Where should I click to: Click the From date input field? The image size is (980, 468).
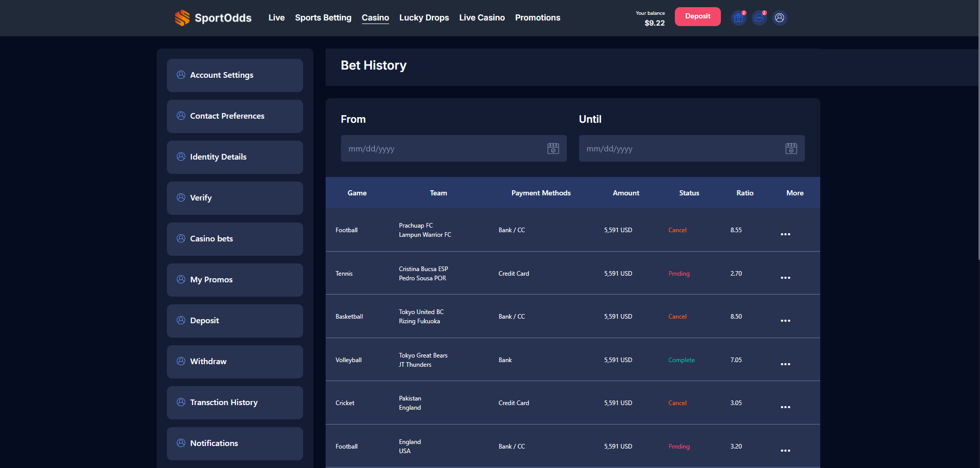coord(454,148)
